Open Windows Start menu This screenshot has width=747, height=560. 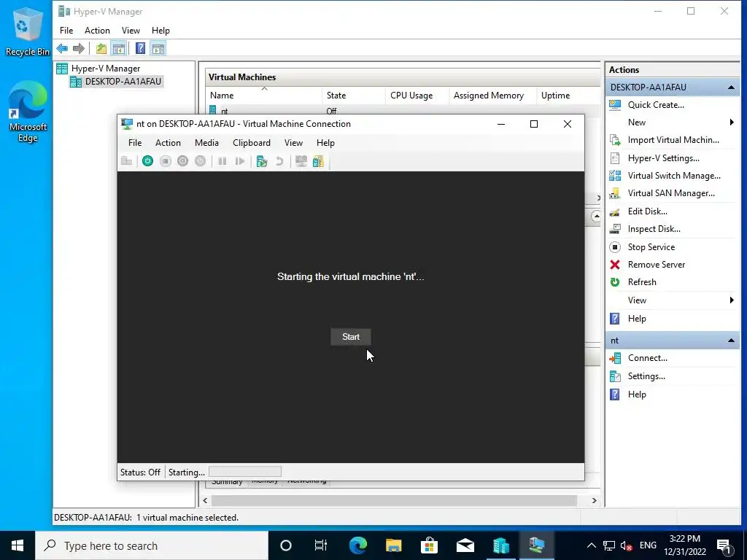(x=18, y=545)
